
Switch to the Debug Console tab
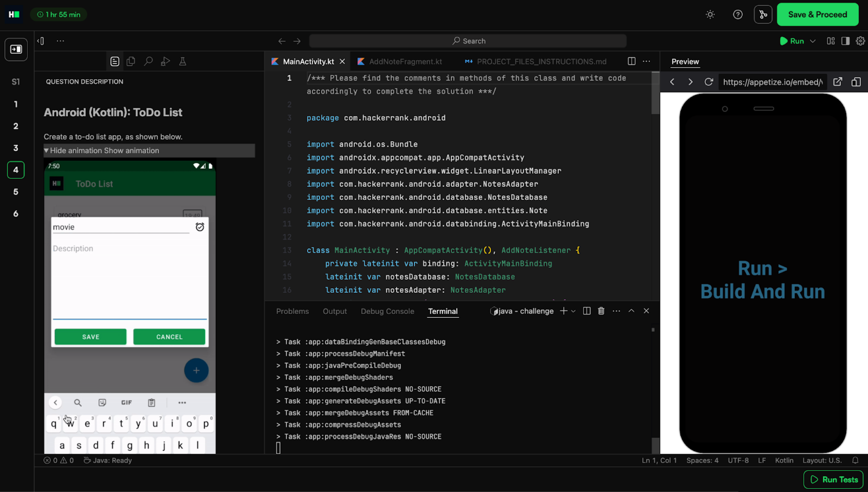click(x=387, y=311)
